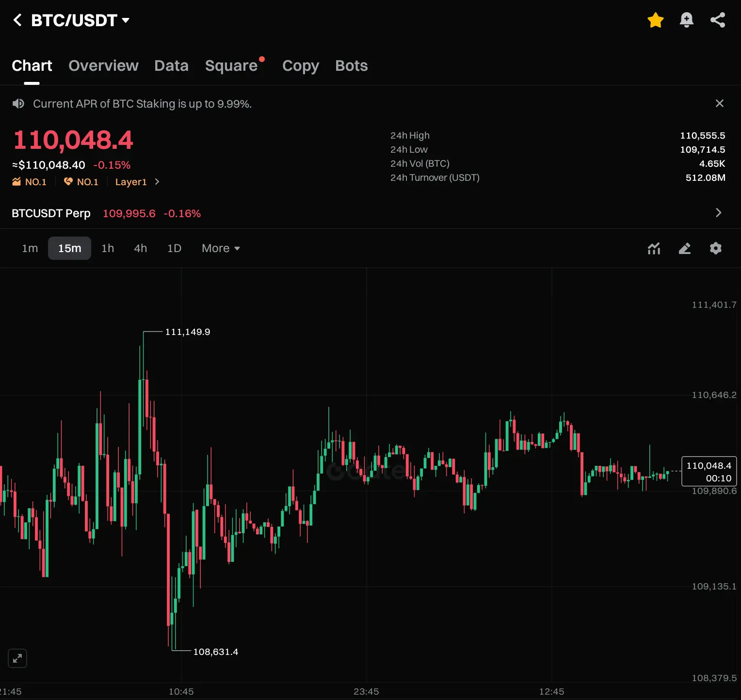The image size is (741, 700).
Task: Click the 111,401.7 price axis label
Action: [714, 305]
